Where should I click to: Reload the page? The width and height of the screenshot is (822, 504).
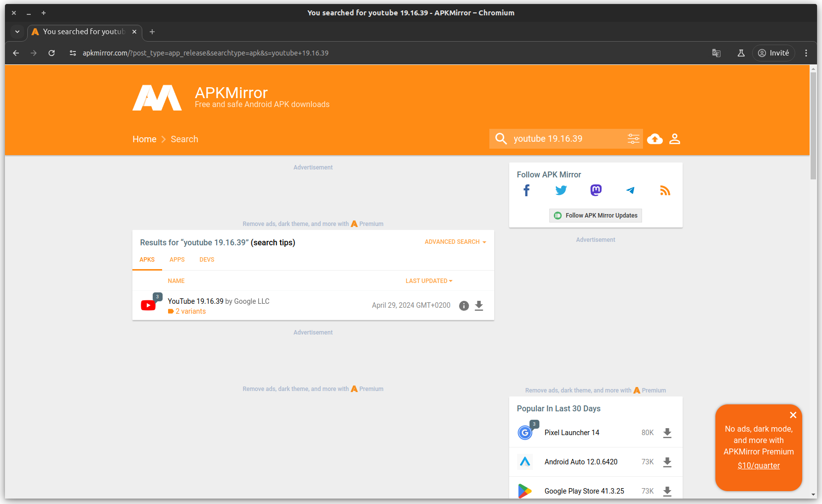52,53
